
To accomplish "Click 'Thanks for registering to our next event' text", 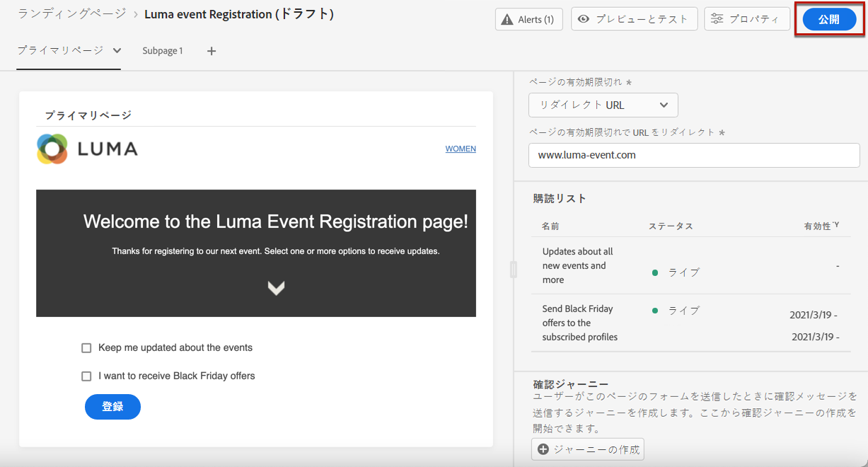I will 276,251.
